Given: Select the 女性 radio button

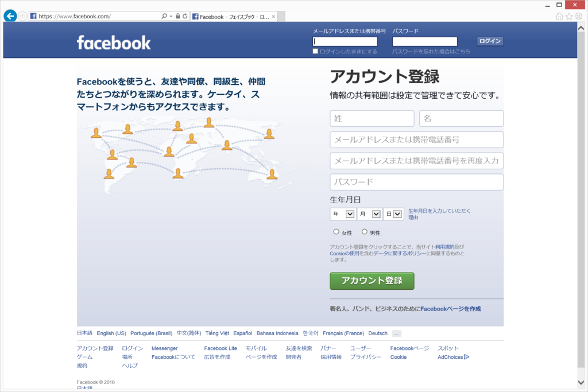Looking at the screenshot, I should pos(336,232).
